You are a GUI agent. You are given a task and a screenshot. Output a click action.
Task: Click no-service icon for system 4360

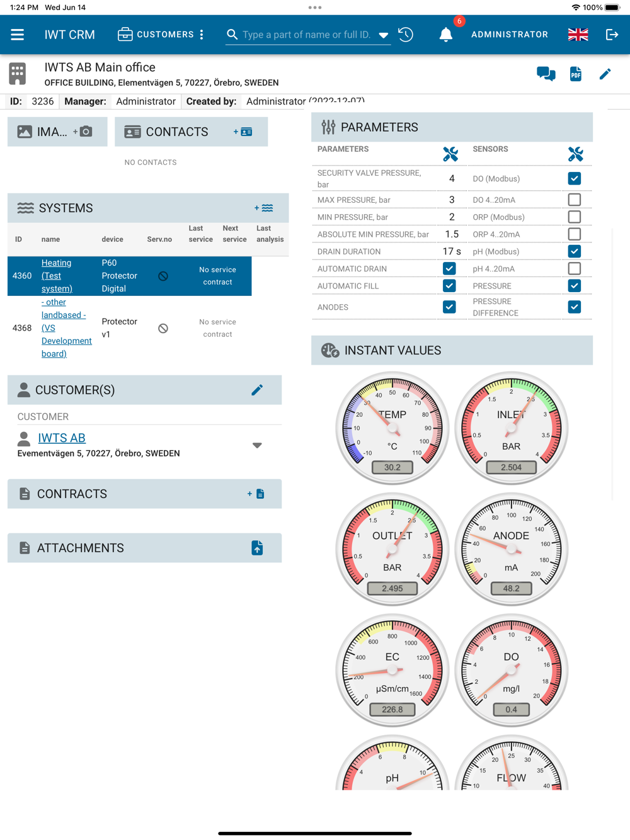click(x=163, y=276)
